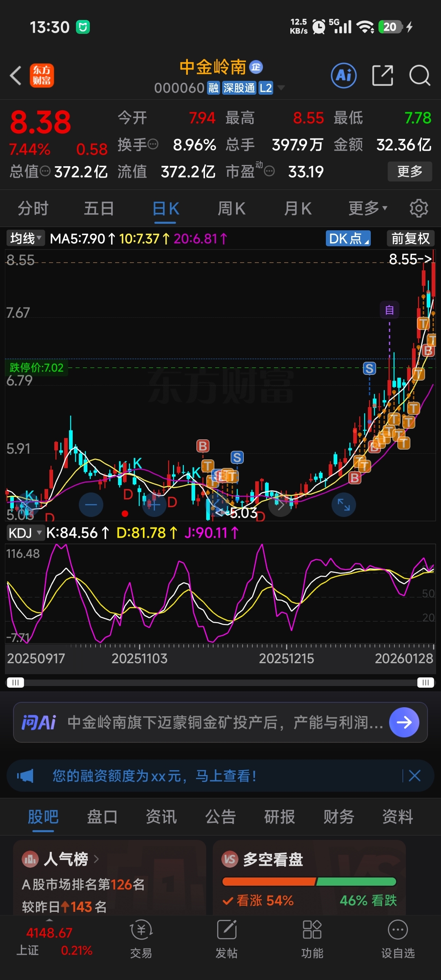Switch to 公告 tab
Image resolution: width=441 pixels, height=980 pixels.
click(220, 817)
